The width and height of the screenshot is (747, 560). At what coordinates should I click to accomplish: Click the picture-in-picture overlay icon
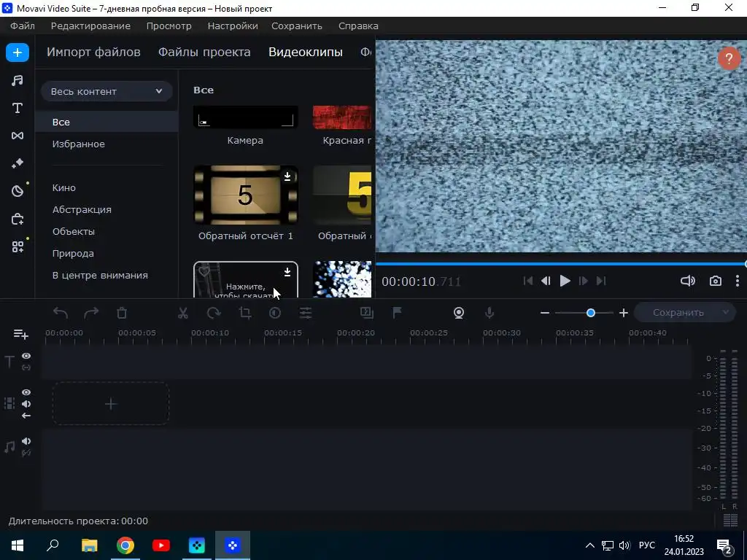point(367,312)
